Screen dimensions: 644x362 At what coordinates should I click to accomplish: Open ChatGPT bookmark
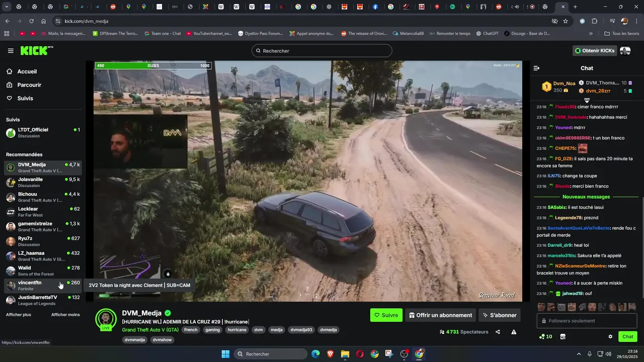coord(487,34)
